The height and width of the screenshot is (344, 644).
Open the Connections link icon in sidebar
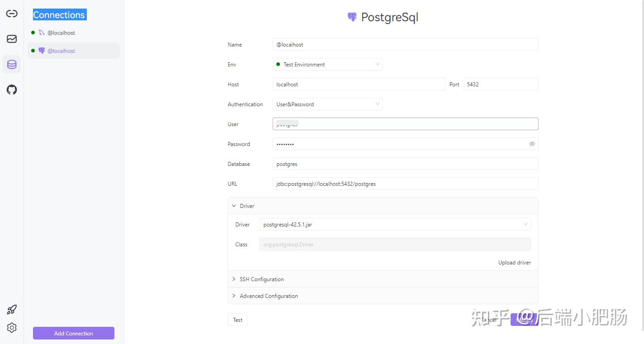coord(11,14)
